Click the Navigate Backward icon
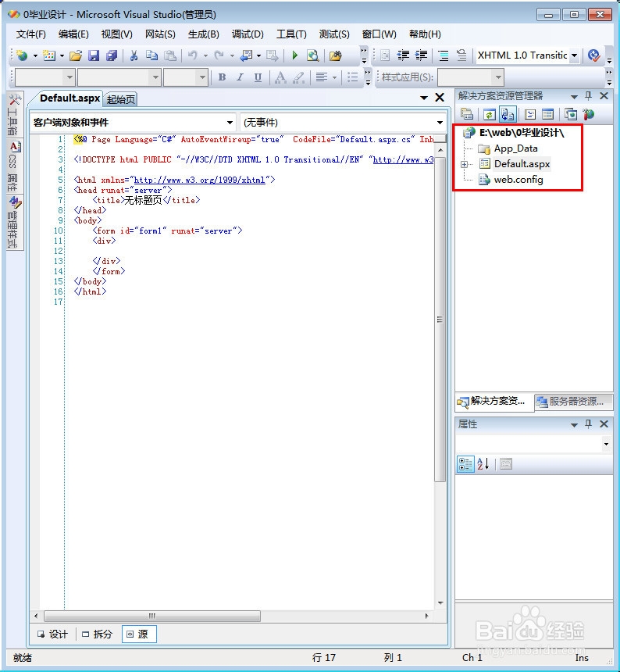 (x=246, y=55)
